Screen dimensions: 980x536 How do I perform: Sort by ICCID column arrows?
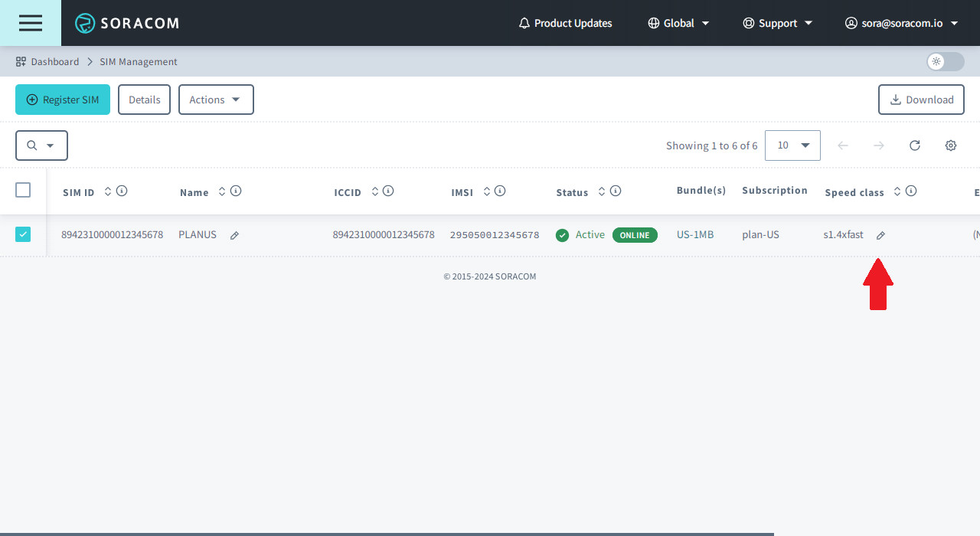click(375, 191)
